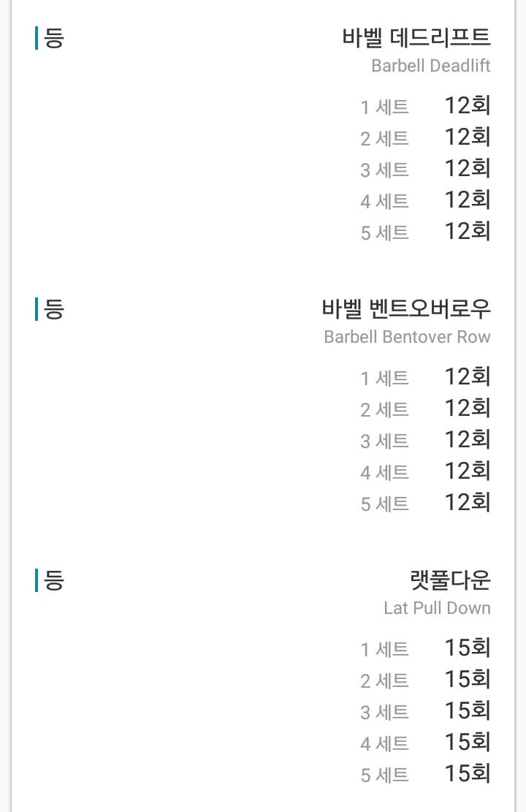Tap the 15회 count for Lat Pull Down set 4
526x812 pixels.
pyautogui.click(x=467, y=743)
